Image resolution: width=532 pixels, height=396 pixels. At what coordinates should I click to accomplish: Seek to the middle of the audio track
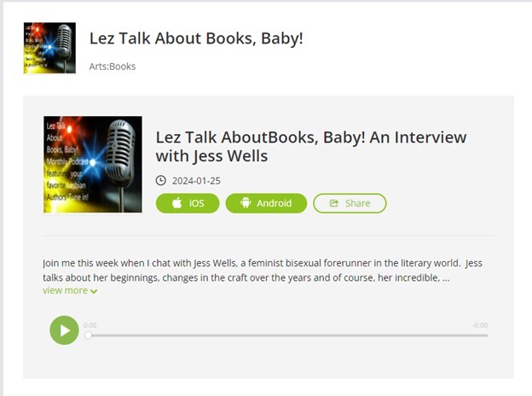(287, 335)
